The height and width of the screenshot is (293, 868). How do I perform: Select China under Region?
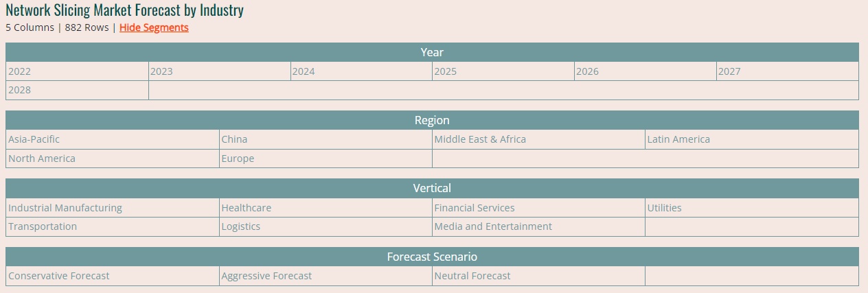pos(234,139)
